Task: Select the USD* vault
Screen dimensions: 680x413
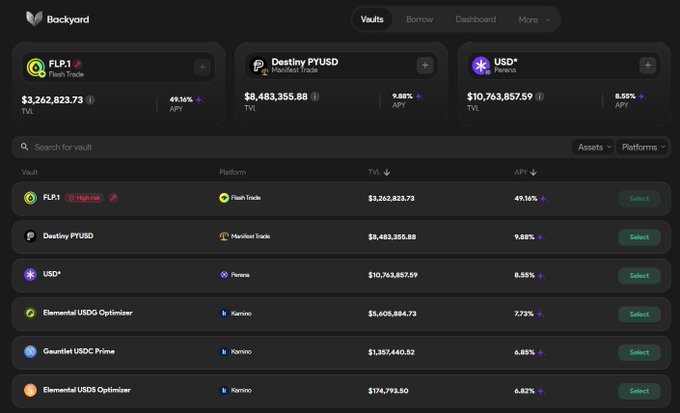Action: [639, 276]
